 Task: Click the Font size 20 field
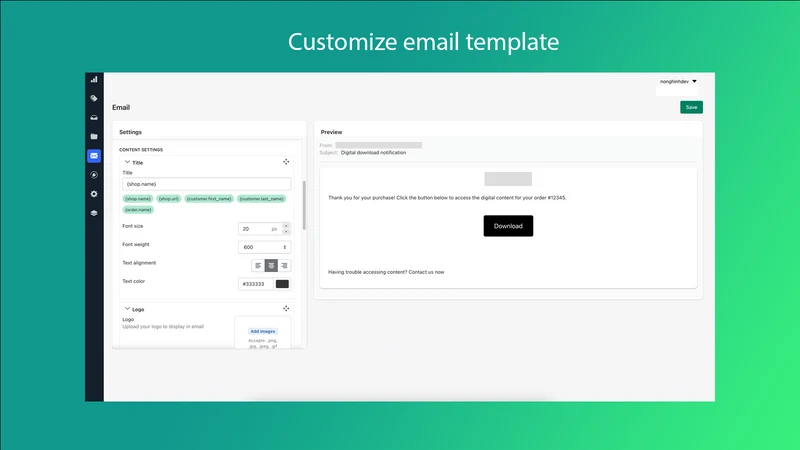260,229
